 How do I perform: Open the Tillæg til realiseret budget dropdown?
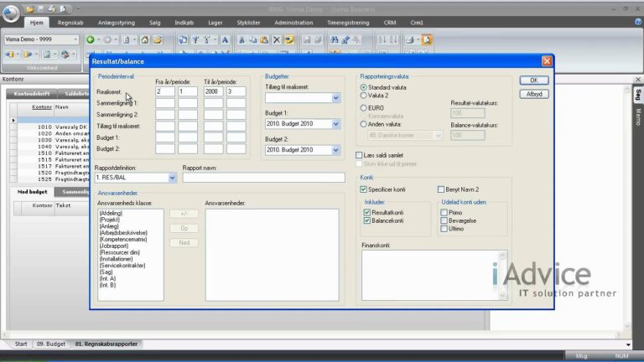pos(335,98)
